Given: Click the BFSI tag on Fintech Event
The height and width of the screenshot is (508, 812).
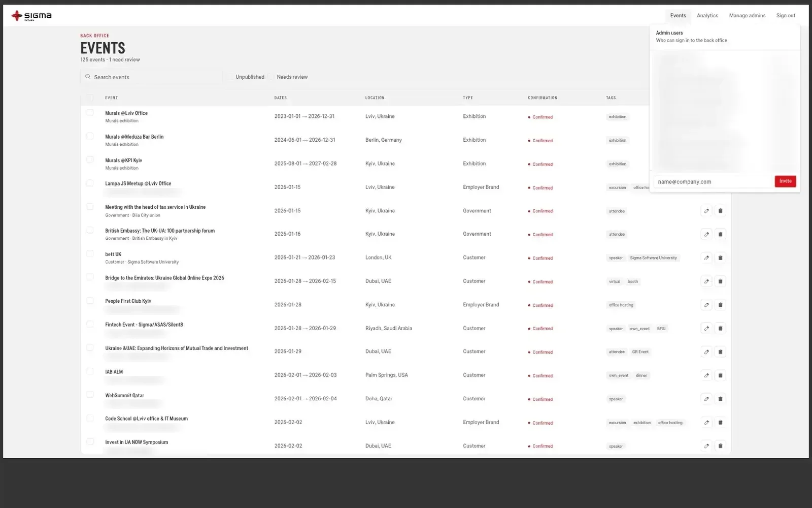Looking at the screenshot, I should pyautogui.click(x=661, y=329).
